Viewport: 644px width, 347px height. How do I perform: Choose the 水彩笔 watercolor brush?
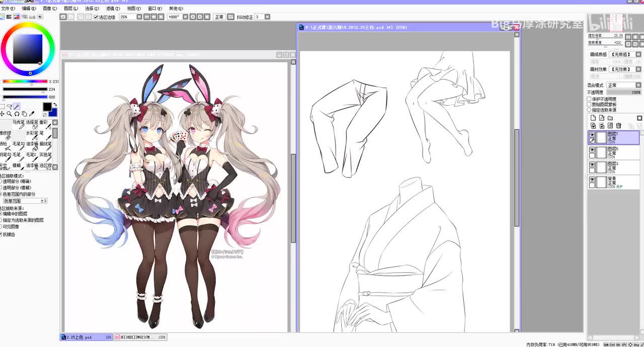coord(32,135)
